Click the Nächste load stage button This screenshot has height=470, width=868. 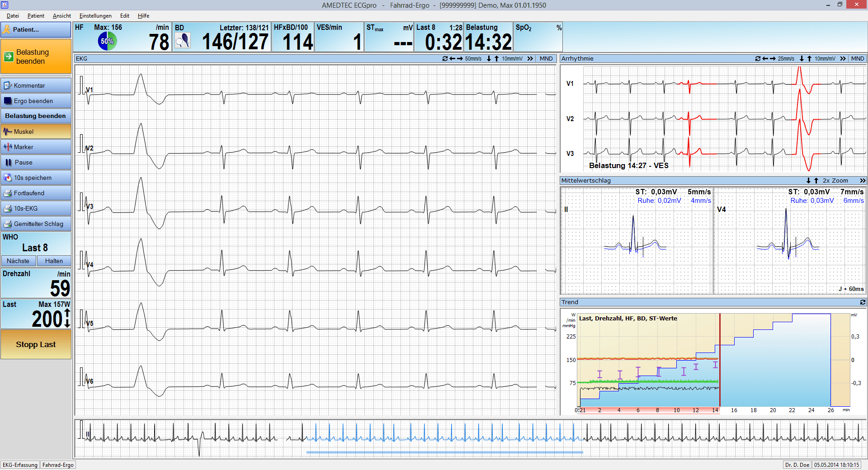(18, 261)
